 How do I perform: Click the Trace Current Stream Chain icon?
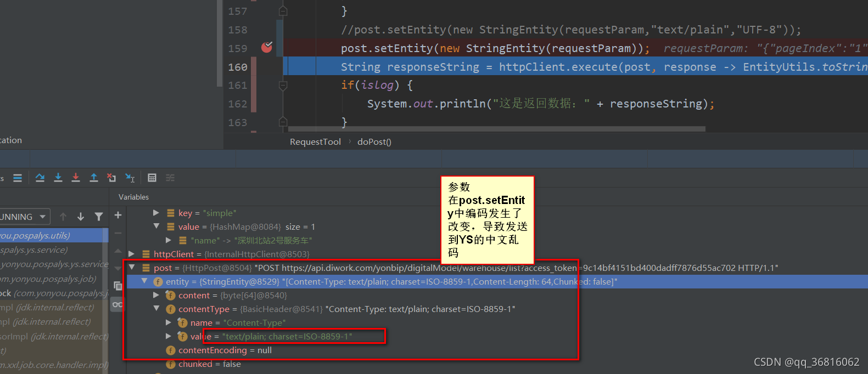tap(170, 178)
